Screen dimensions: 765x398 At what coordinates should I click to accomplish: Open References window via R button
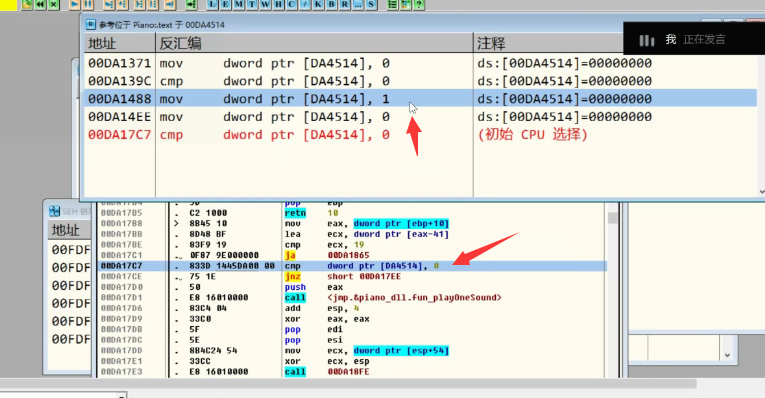344,4
